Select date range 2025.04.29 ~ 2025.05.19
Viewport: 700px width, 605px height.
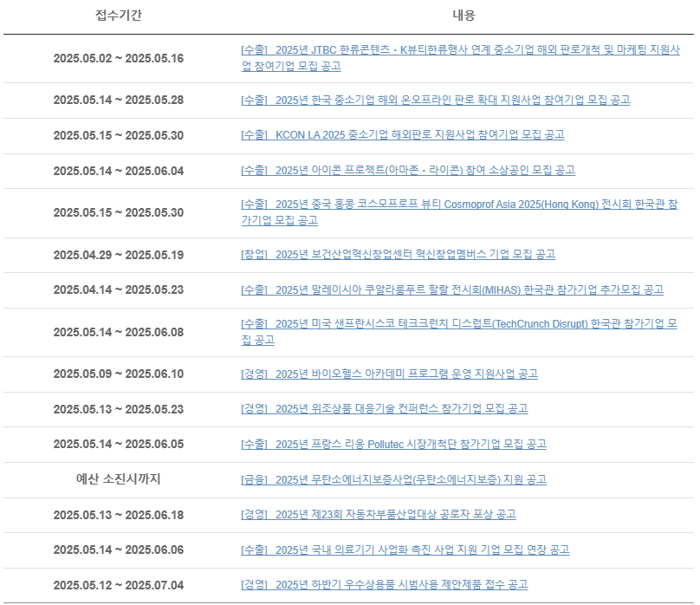click(119, 255)
